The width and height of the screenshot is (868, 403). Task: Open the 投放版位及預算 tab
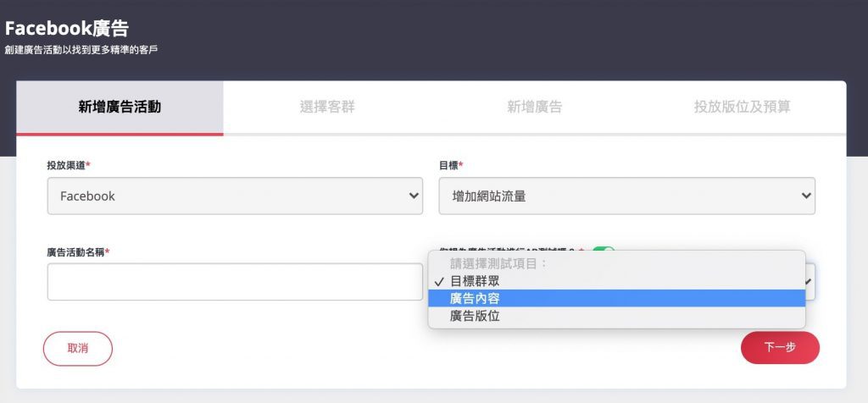pos(742,108)
